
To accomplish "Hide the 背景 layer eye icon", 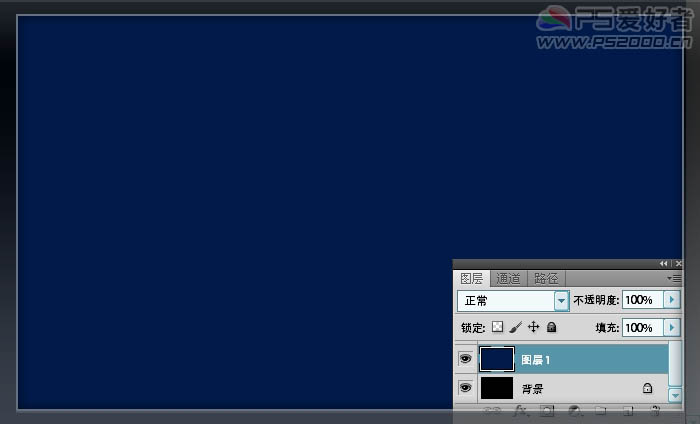I will coord(465,387).
